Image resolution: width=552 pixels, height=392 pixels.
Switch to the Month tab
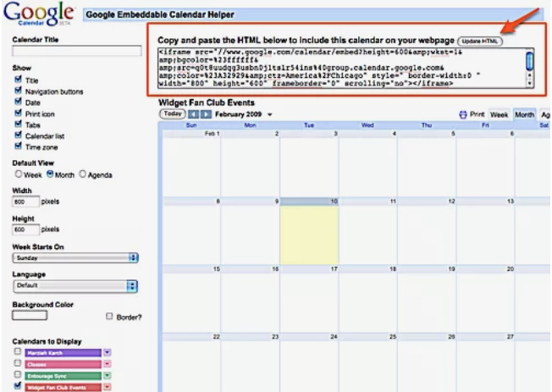pyautogui.click(x=524, y=114)
